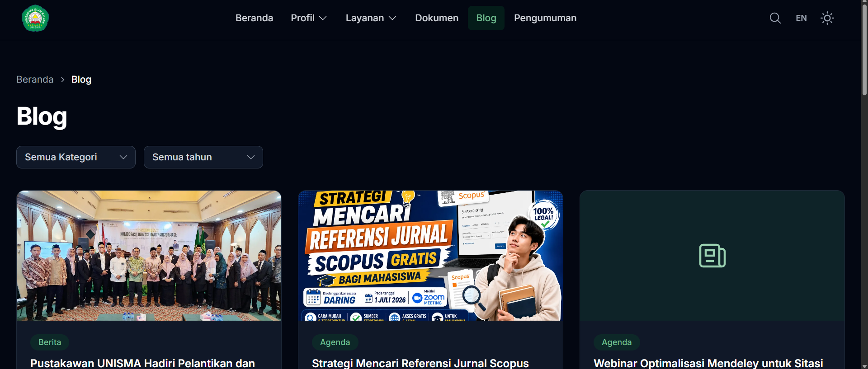Click the newspaper placeholder icon on third card
Screen dimensions: 868x369
[x=712, y=256]
